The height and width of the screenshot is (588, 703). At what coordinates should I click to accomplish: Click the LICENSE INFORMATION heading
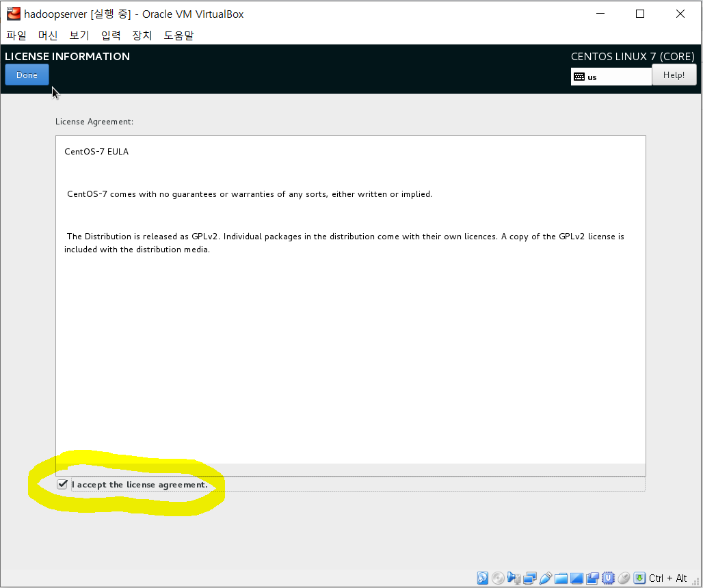pyautogui.click(x=67, y=57)
